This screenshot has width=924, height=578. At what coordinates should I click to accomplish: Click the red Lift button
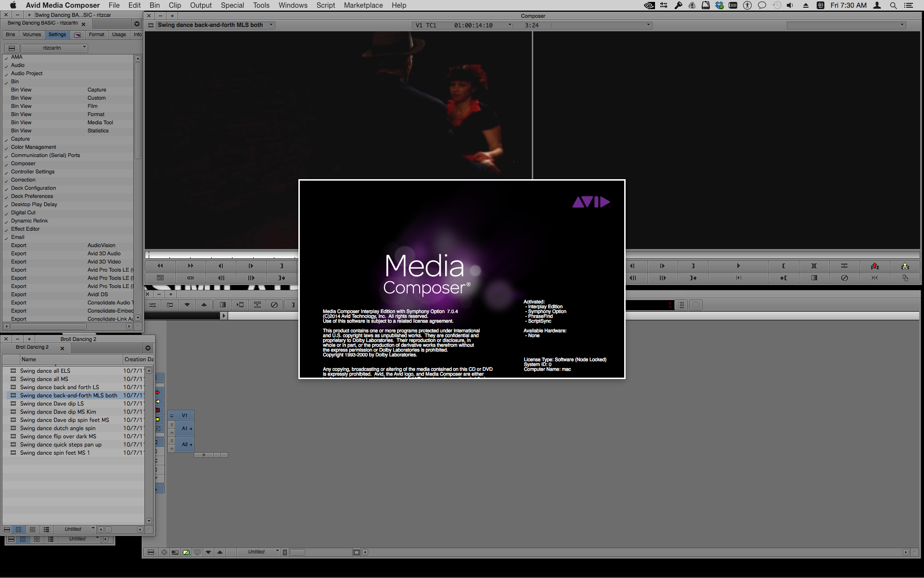pyautogui.click(x=874, y=266)
